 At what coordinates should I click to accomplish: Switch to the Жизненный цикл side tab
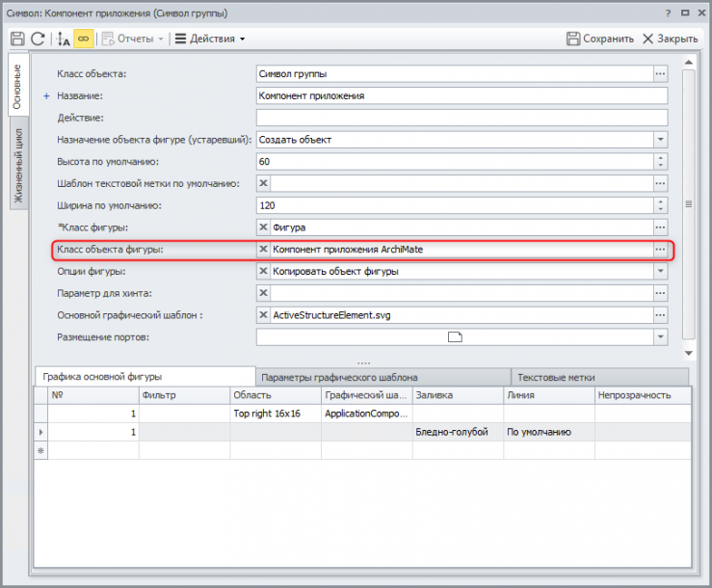click(17, 166)
